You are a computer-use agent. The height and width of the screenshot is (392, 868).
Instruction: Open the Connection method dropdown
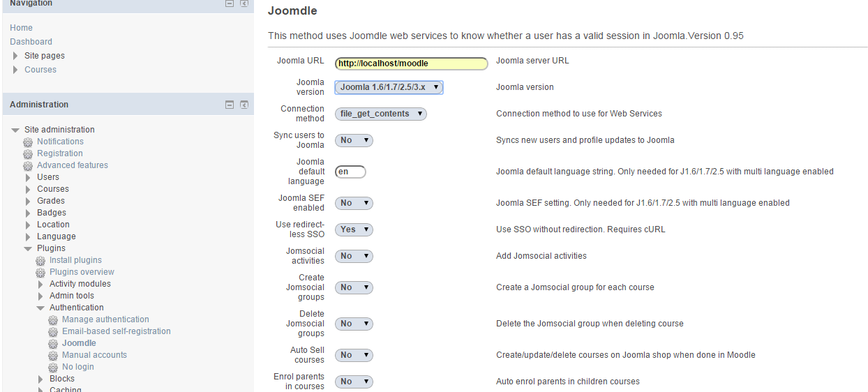[380, 114]
